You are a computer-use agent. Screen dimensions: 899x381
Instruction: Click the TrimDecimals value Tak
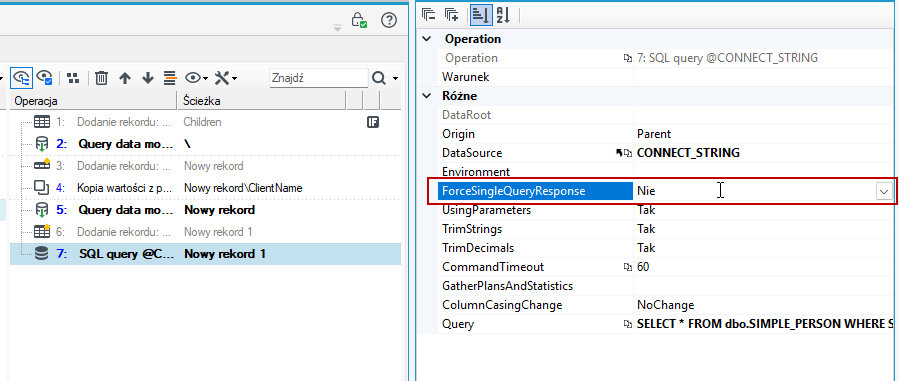[646, 248]
